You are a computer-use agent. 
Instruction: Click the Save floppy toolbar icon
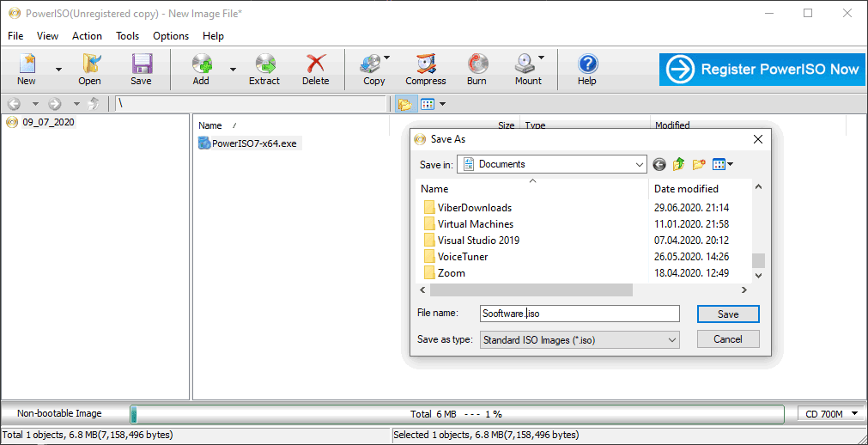pyautogui.click(x=141, y=64)
